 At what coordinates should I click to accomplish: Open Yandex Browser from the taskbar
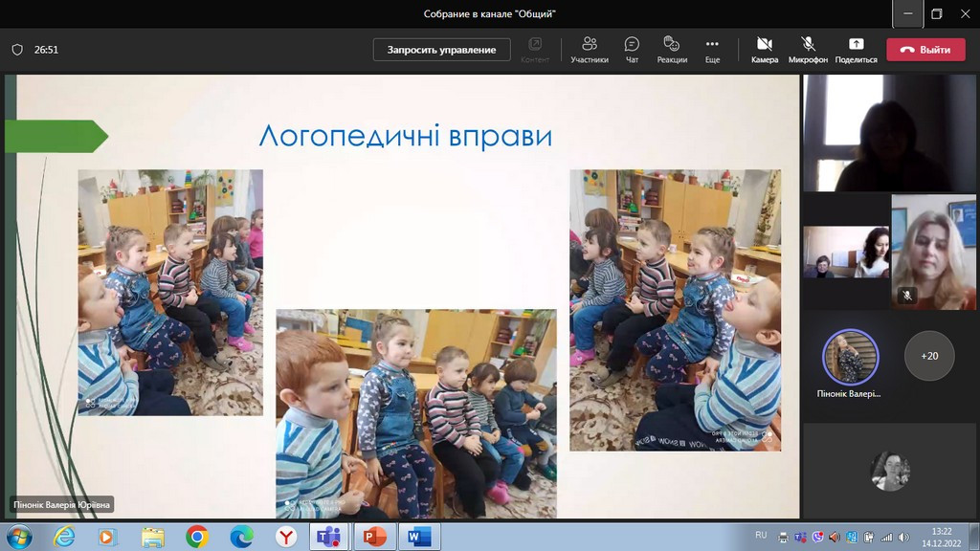click(x=285, y=537)
